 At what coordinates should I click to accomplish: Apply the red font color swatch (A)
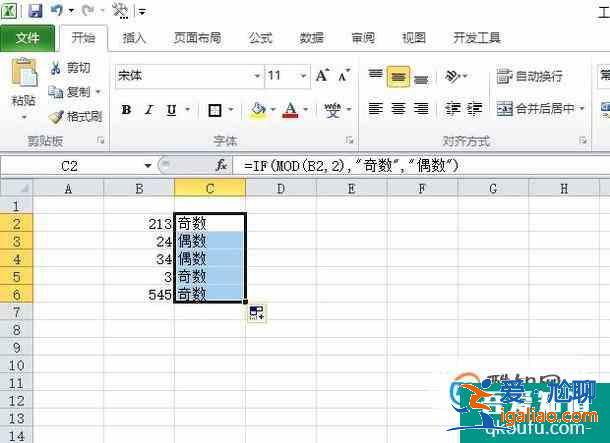(290, 110)
